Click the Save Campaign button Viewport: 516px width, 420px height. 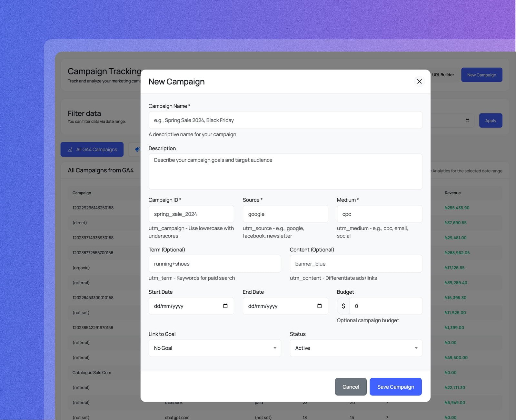pyautogui.click(x=395, y=386)
